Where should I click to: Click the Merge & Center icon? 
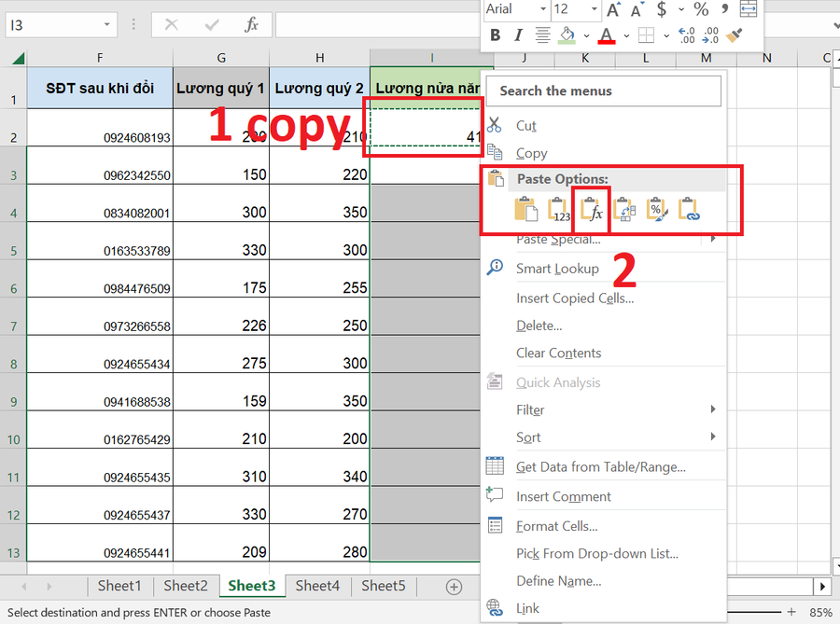(748, 9)
